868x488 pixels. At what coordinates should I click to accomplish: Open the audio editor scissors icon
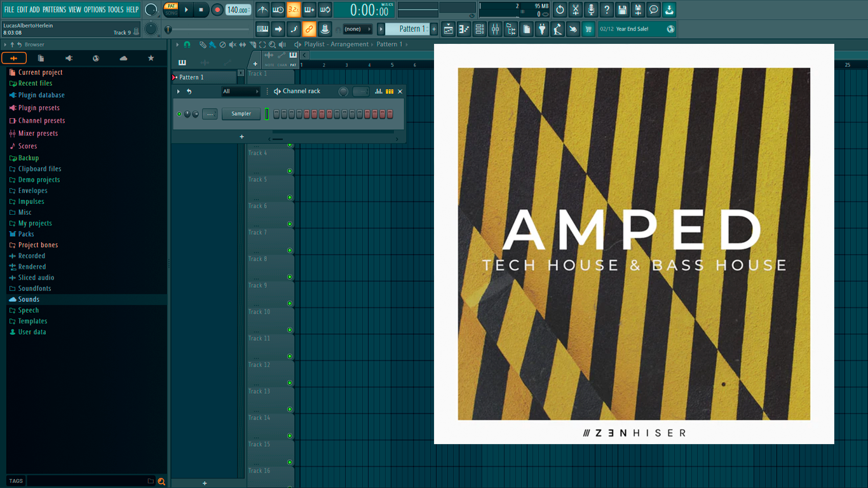[576, 10]
